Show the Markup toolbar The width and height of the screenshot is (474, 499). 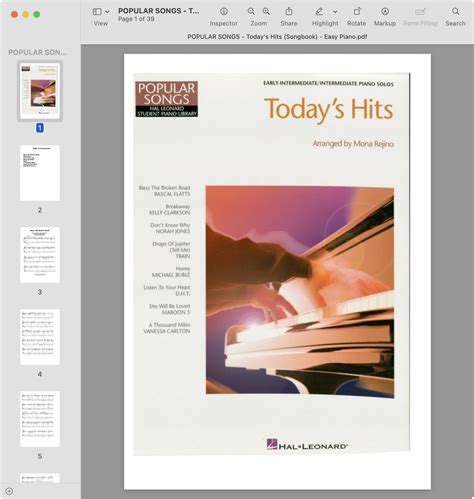coord(385,11)
